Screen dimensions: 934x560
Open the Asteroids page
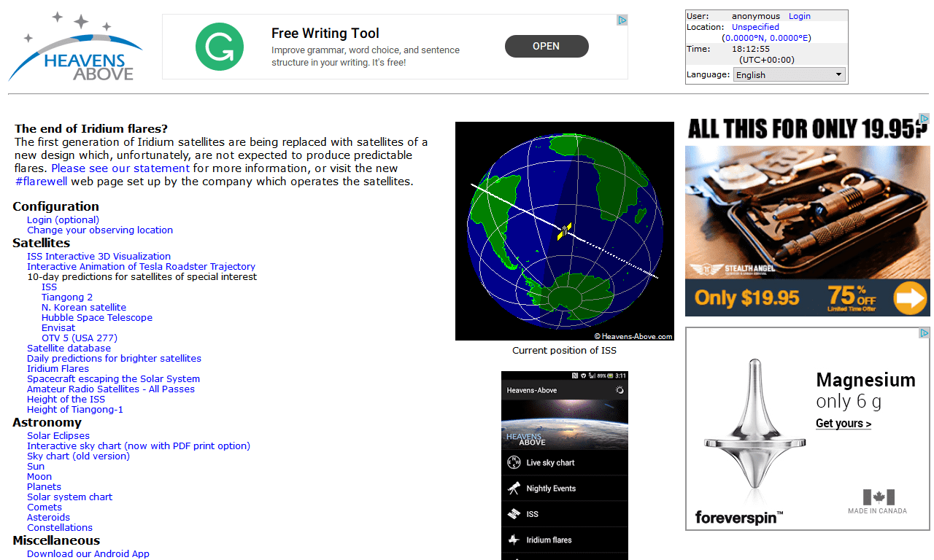tap(48, 517)
